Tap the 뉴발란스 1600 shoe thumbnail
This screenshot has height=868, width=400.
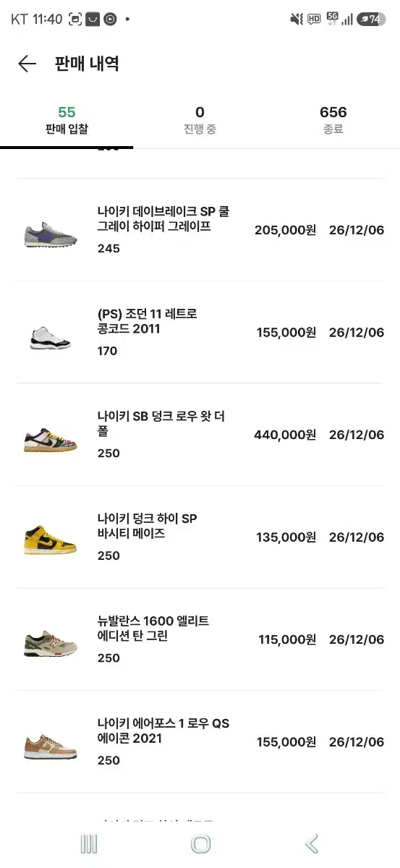coord(50,640)
